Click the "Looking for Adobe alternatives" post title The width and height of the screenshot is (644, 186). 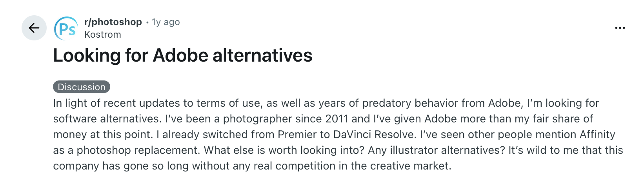[183, 55]
